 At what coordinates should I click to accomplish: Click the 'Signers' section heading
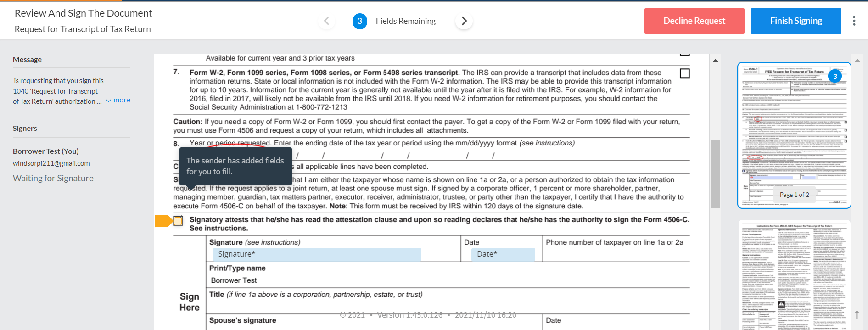click(x=25, y=129)
